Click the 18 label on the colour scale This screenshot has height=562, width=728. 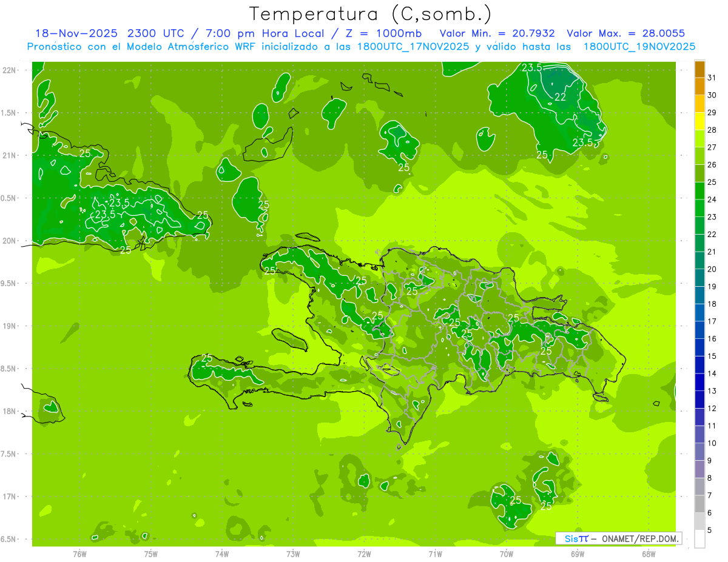point(712,304)
